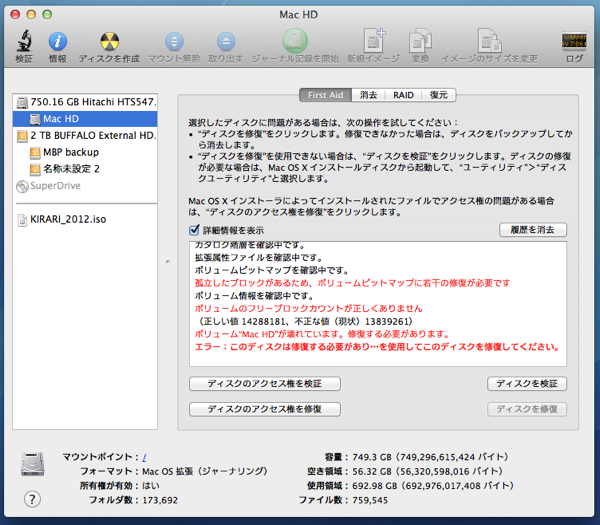Click the ディスクのアクセス権を検証 button
The image size is (600, 525).
(x=265, y=383)
